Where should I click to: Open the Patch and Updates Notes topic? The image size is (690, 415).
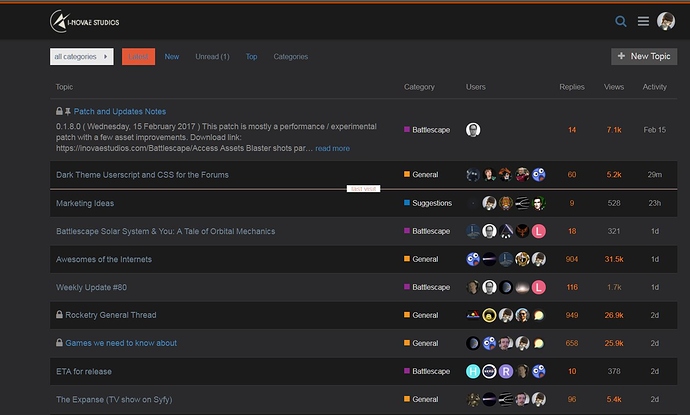click(120, 111)
